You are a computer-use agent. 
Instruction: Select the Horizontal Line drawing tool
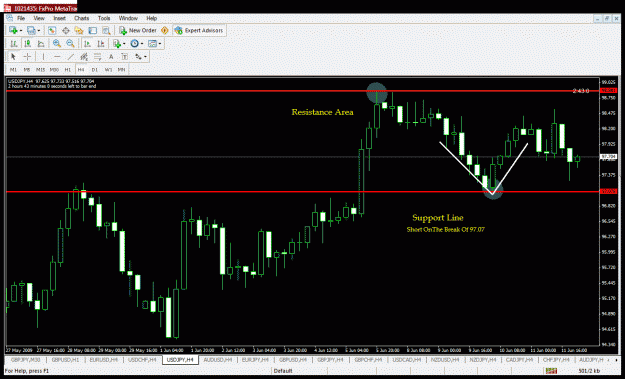pos(57,57)
